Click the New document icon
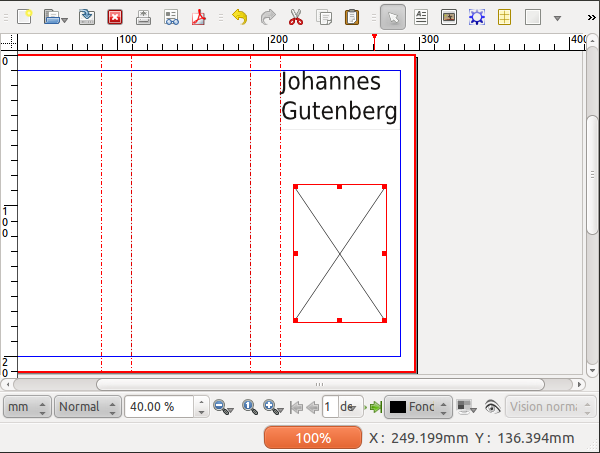This screenshot has height=453, width=600. coord(25,17)
